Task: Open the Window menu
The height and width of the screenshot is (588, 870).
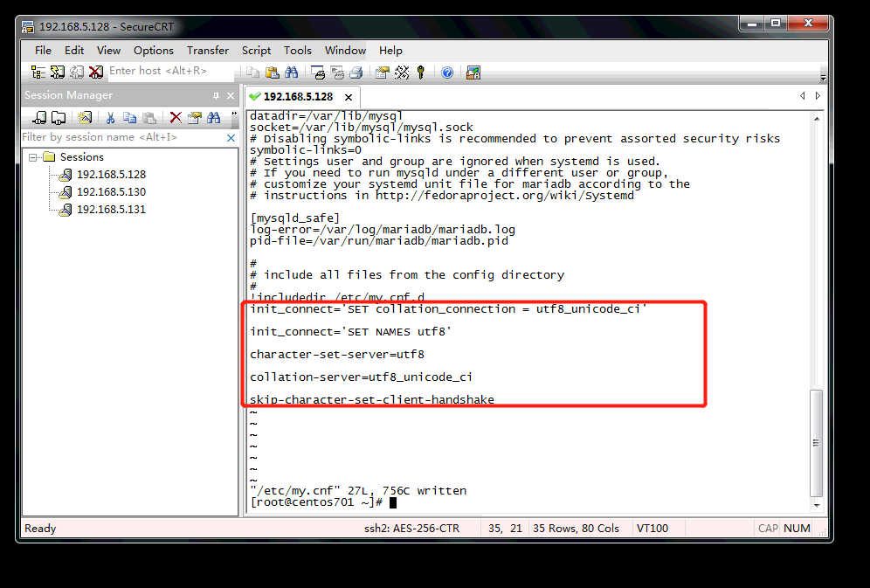Action: click(x=345, y=51)
